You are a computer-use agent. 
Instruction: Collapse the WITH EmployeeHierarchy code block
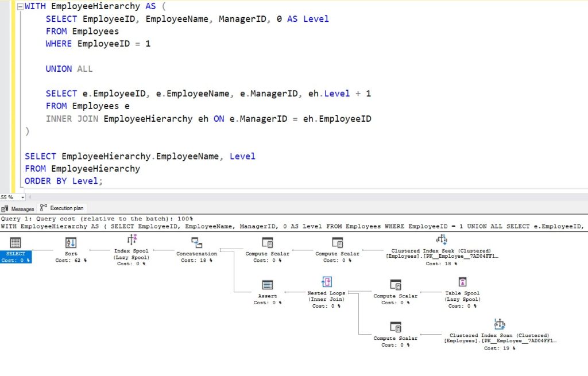20,7
